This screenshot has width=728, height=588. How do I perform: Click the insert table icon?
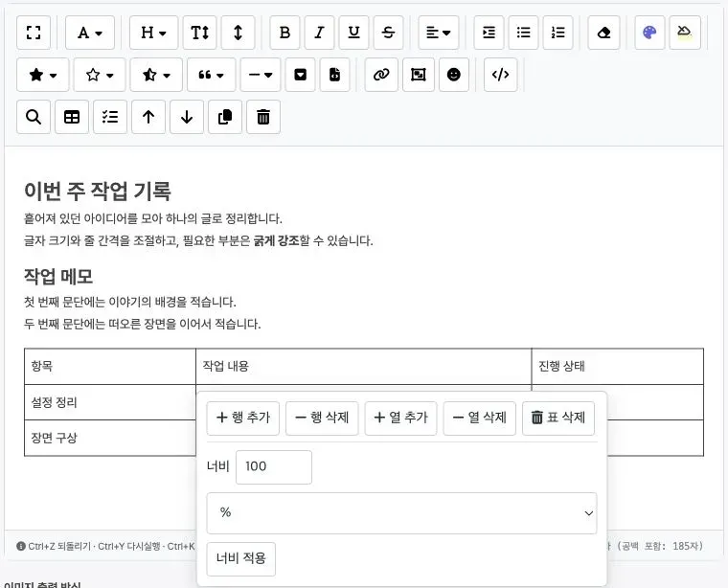click(x=72, y=117)
